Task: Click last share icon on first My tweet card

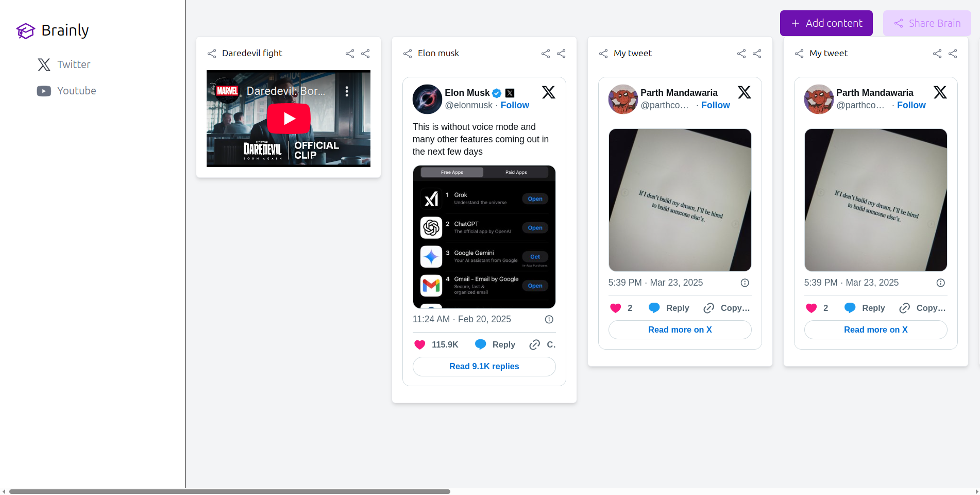Action: [x=757, y=54]
